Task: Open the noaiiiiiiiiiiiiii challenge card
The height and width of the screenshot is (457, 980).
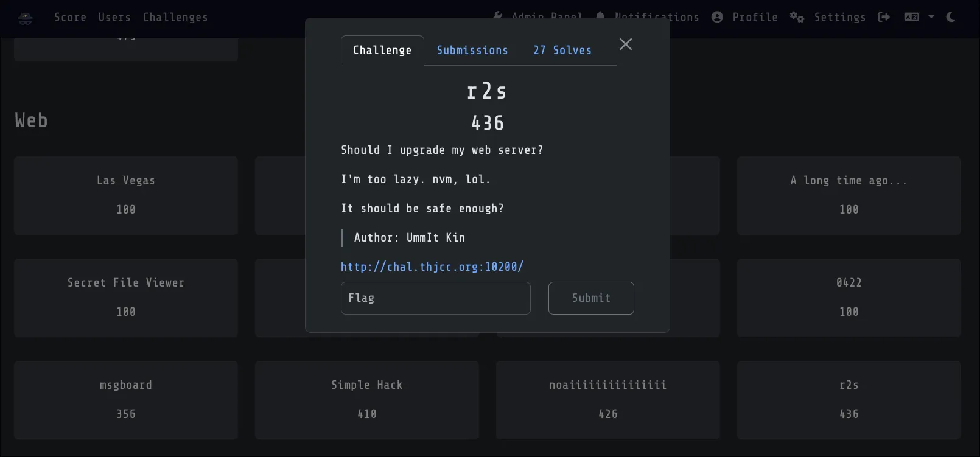Action: click(608, 400)
